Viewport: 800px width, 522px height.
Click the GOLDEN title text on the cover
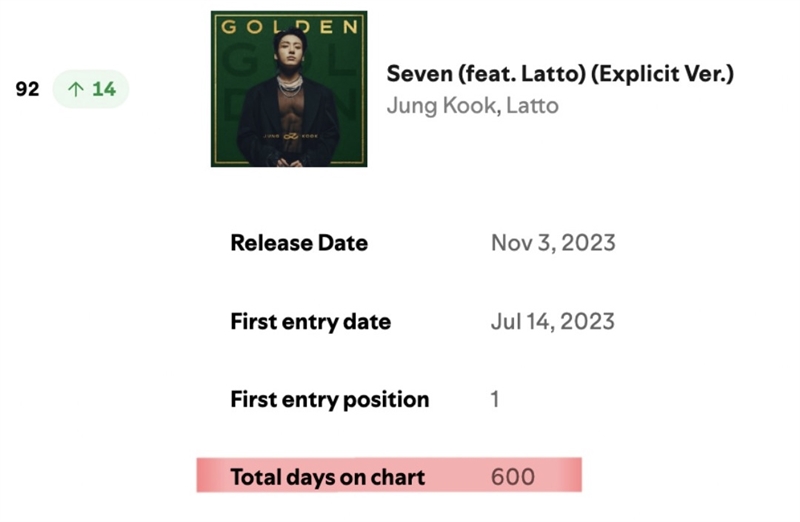click(x=289, y=27)
